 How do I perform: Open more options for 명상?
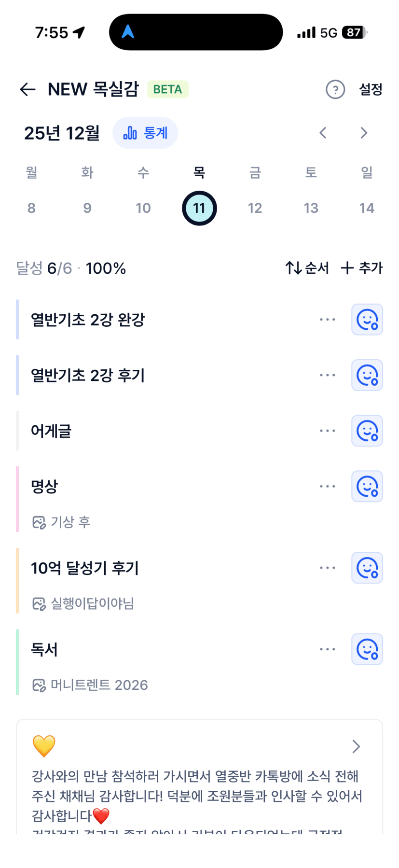coord(327,486)
